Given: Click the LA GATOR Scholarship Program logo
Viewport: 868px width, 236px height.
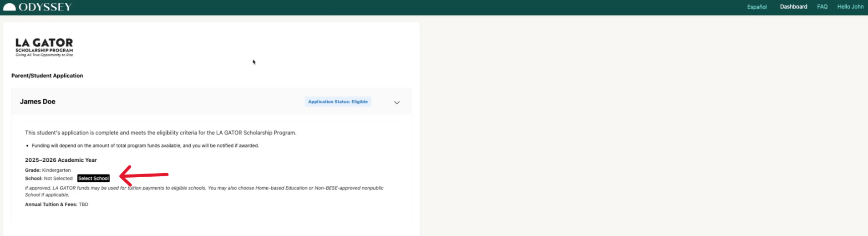Looking at the screenshot, I should (44, 47).
